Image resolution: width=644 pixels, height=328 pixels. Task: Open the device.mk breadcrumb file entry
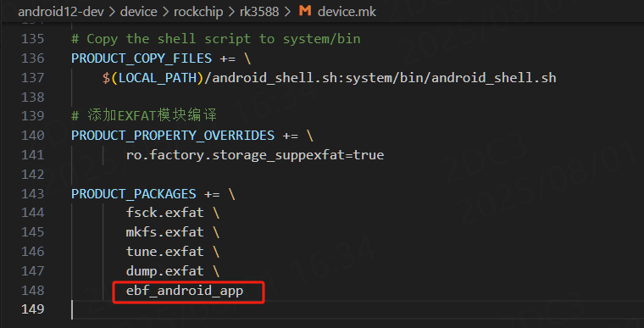347,12
